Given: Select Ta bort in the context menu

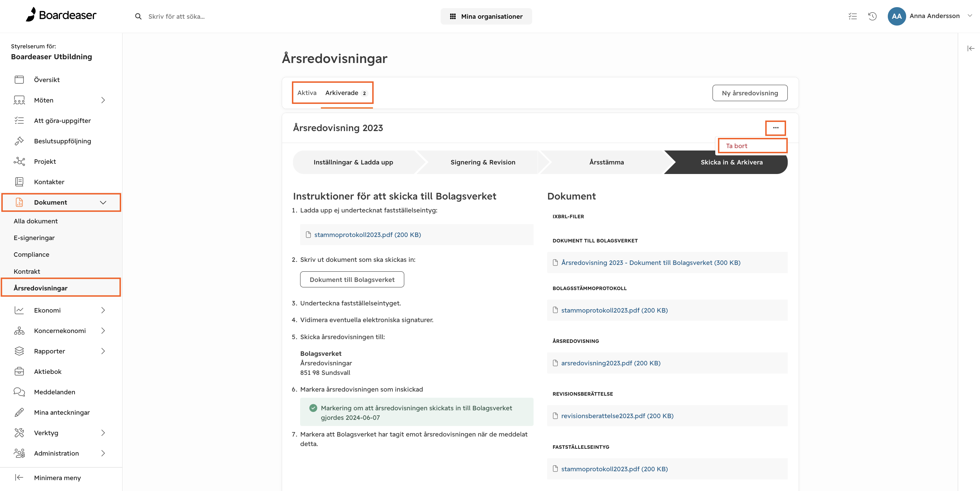Looking at the screenshot, I should tap(752, 146).
